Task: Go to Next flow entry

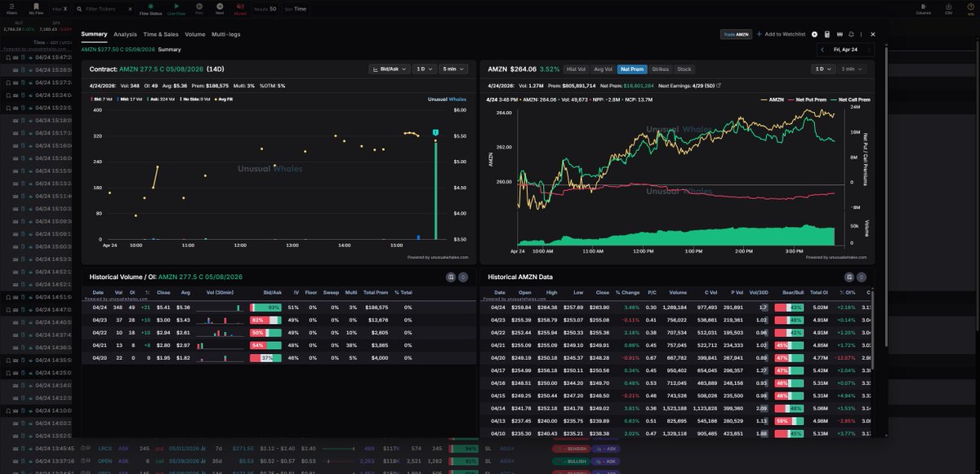Action: pos(220,9)
